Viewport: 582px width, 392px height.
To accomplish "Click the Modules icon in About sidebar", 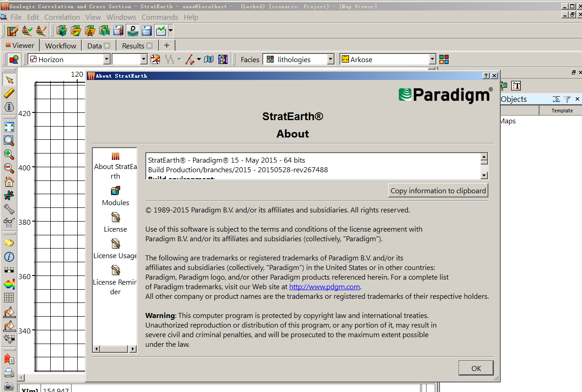I will coord(116,191).
